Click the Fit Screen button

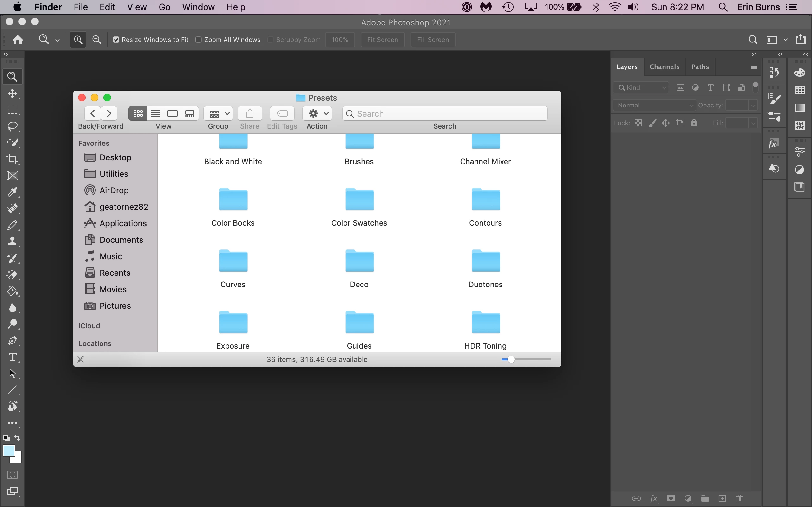382,40
